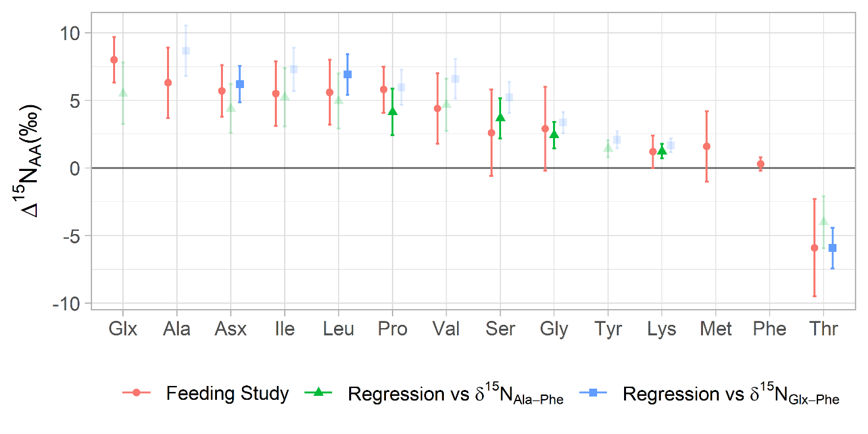Click the Val x-axis category label
The width and height of the screenshot is (868, 434).
click(x=446, y=329)
